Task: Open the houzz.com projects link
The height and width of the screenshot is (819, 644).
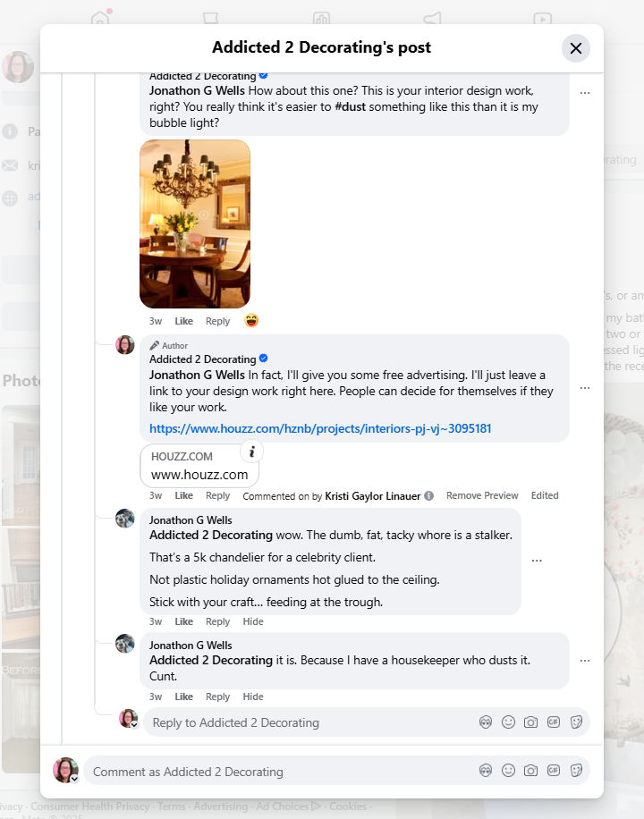Action: 320,429
